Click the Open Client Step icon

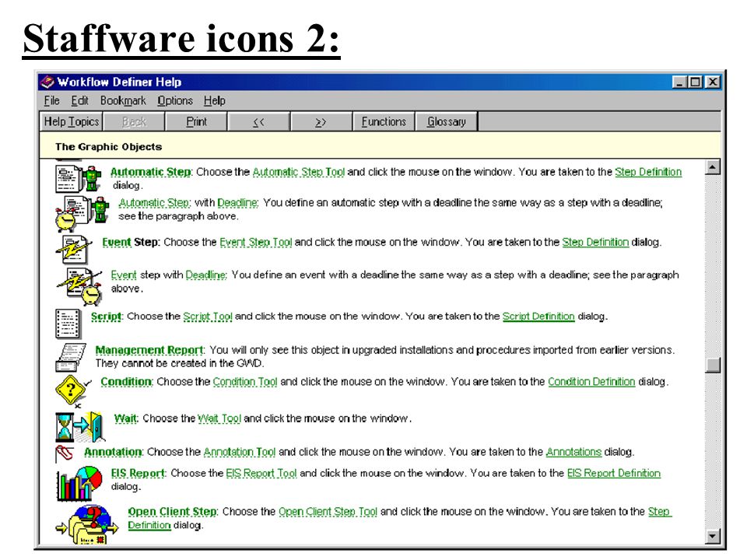point(86,525)
